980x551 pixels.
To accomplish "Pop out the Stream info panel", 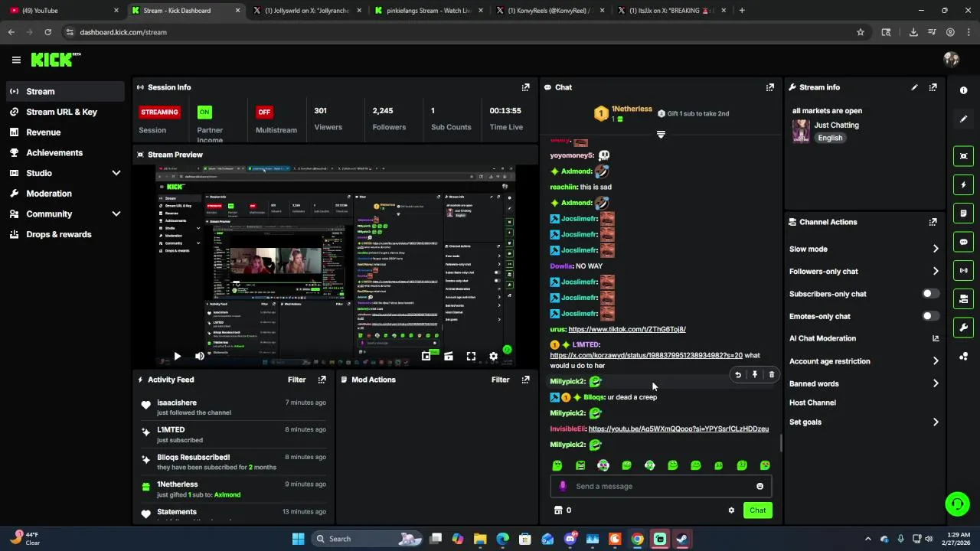I will [933, 87].
